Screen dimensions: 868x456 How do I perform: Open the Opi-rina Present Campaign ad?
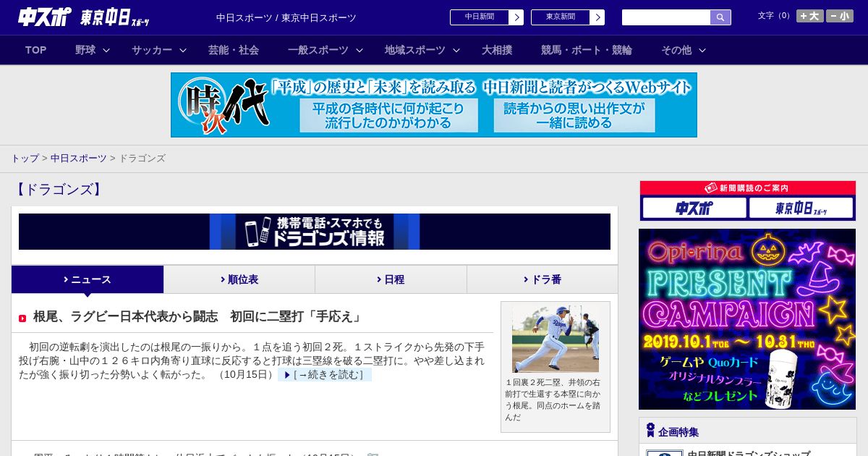pos(747,319)
